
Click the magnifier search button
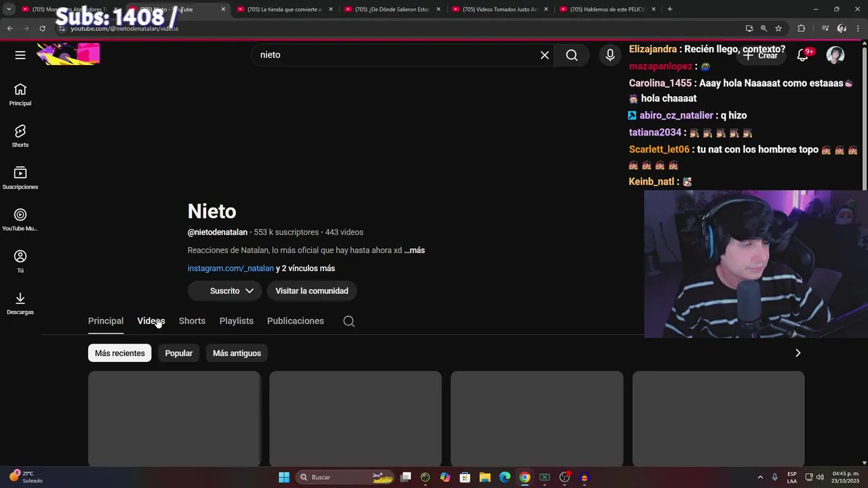click(572, 55)
